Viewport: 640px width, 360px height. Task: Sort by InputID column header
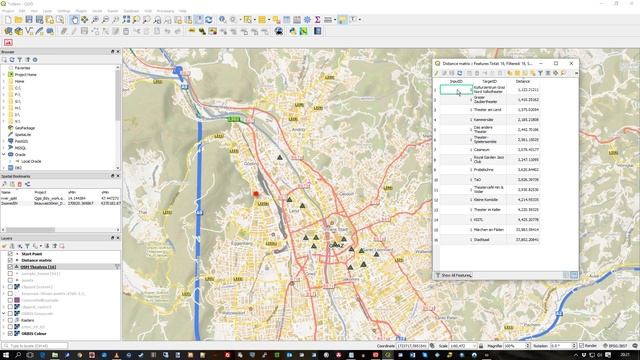point(456,81)
